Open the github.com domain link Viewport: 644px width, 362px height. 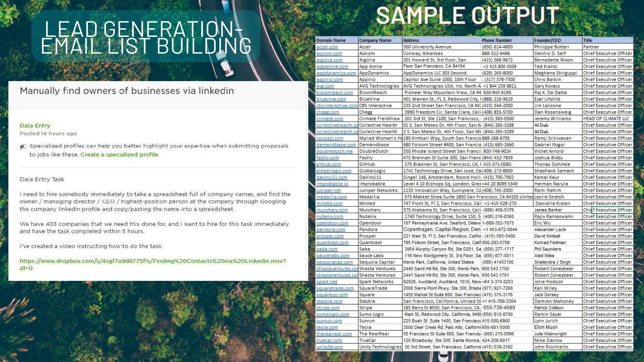click(328, 164)
